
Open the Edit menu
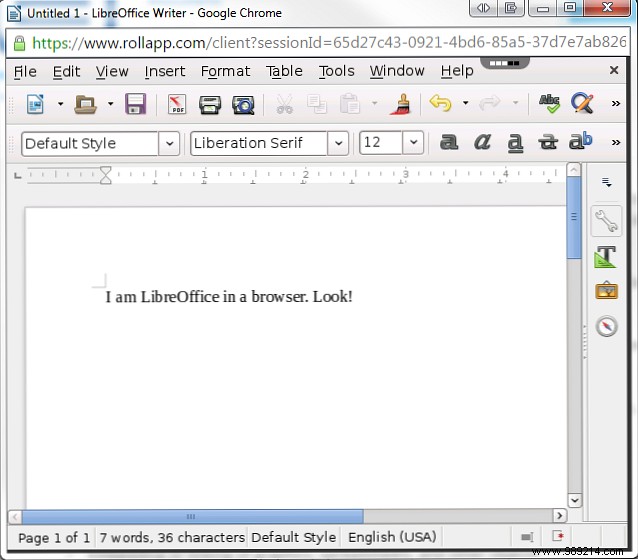(66, 72)
